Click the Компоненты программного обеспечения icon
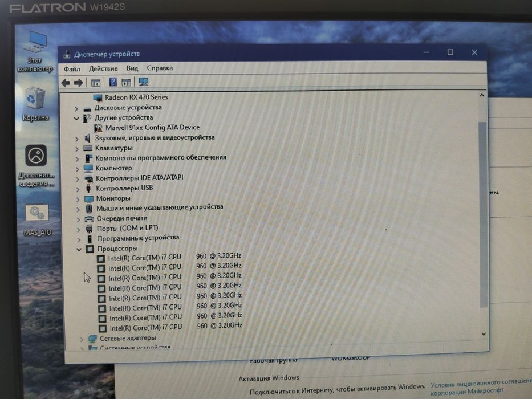The width and height of the screenshot is (532, 399). pos(88,158)
